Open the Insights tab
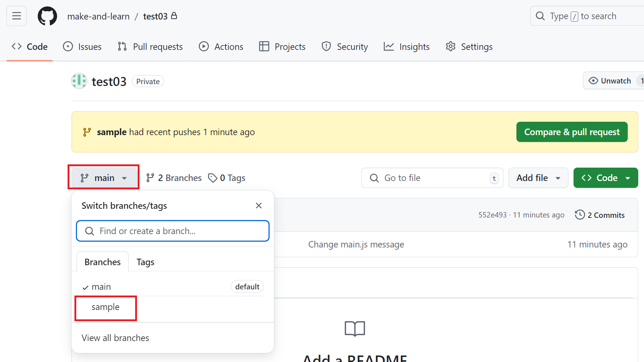644x362 pixels. point(407,47)
